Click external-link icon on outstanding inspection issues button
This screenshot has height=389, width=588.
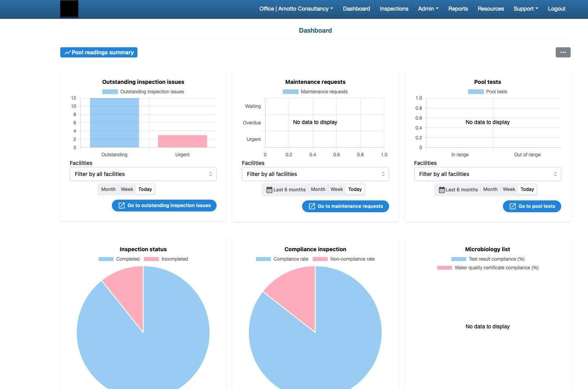coord(122,206)
